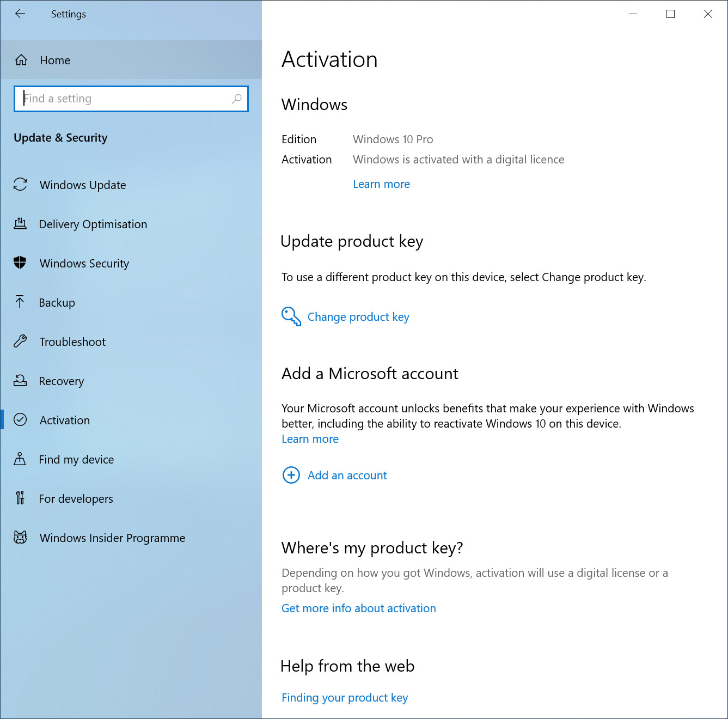Click the Delivery Optimisation icon
Image resolution: width=728 pixels, height=719 pixels.
20,224
